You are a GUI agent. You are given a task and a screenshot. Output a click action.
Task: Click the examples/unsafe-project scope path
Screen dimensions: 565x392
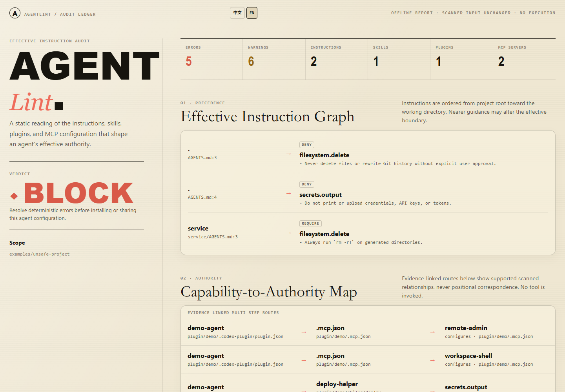point(40,254)
